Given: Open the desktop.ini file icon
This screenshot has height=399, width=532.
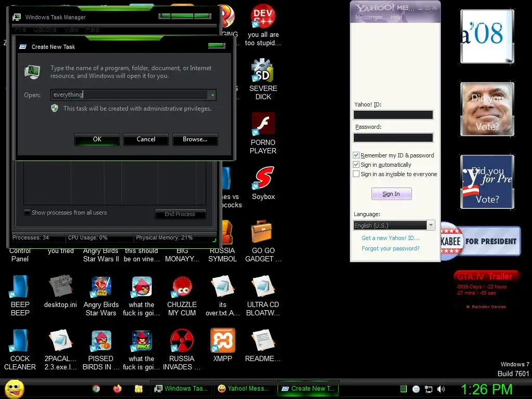Looking at the screenshot, I should point(60,286).
